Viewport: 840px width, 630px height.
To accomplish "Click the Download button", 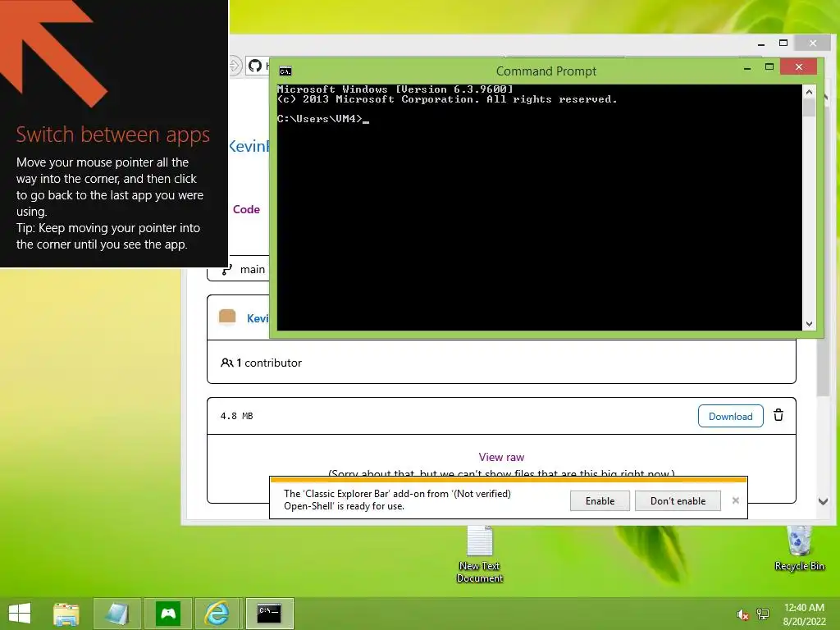I will pos(731,416).
